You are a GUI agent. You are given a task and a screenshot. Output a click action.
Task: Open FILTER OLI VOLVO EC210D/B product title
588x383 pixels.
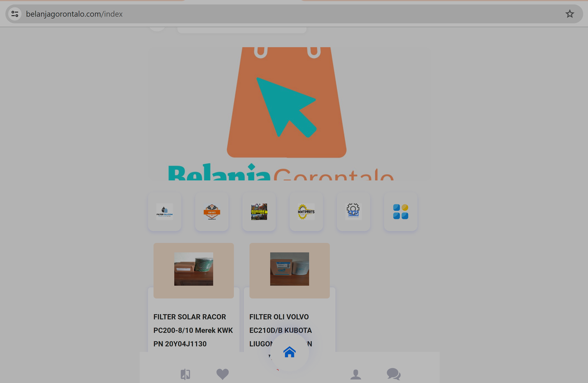[280, 324]
